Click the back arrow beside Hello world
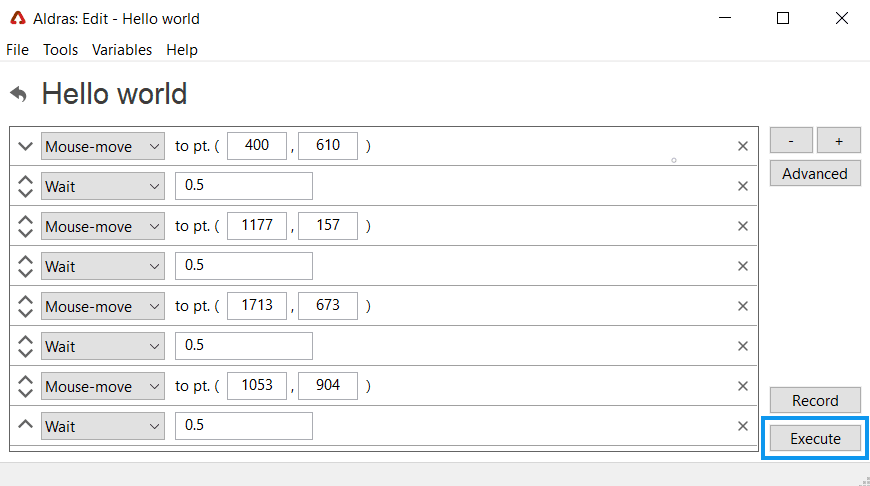The width and height of the screenshot is (870, 486). (18, 94)
